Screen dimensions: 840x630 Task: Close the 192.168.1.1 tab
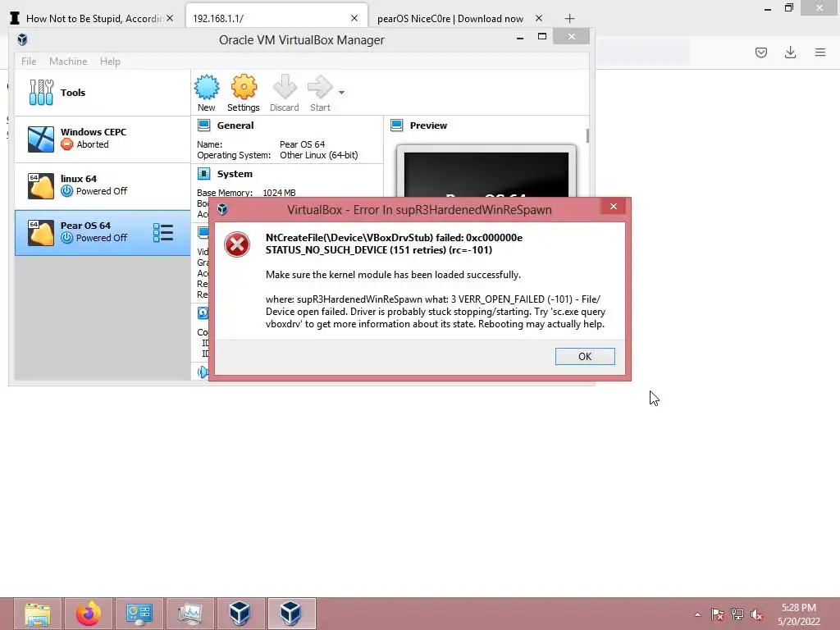354,18
